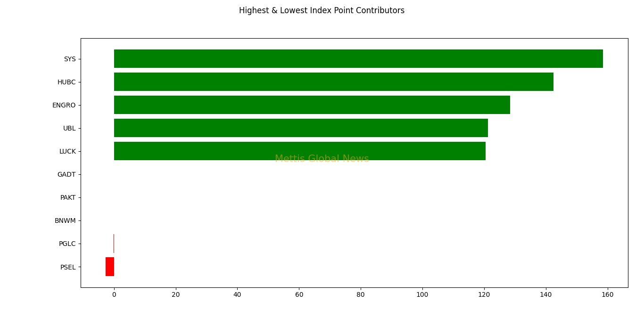644x318 pixels.
Task: Click the x-axis tick label 40
Action: pos(237,295)
